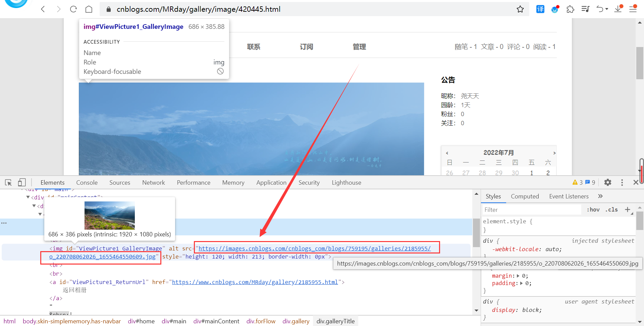Open the Computed styles tab
This screenshot has width=644, height=326.
(525, 196)
